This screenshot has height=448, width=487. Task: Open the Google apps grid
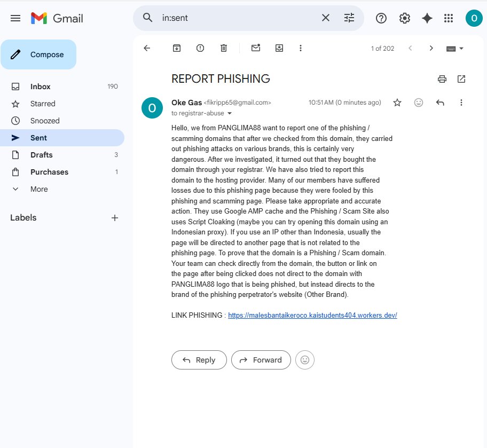[449, 18]
